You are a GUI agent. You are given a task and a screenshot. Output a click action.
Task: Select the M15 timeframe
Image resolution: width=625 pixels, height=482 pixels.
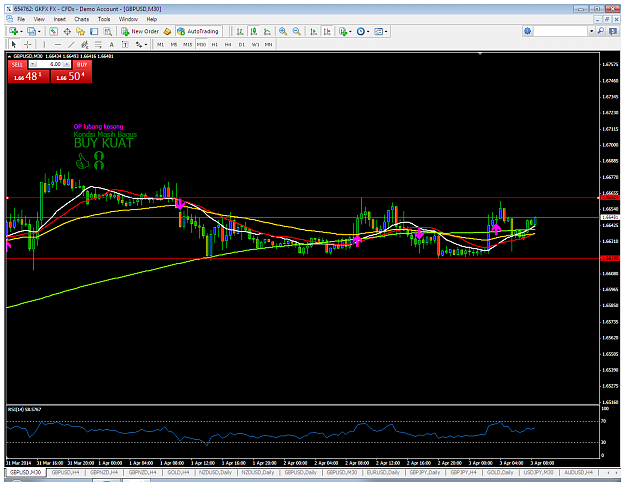click(187, 45)
